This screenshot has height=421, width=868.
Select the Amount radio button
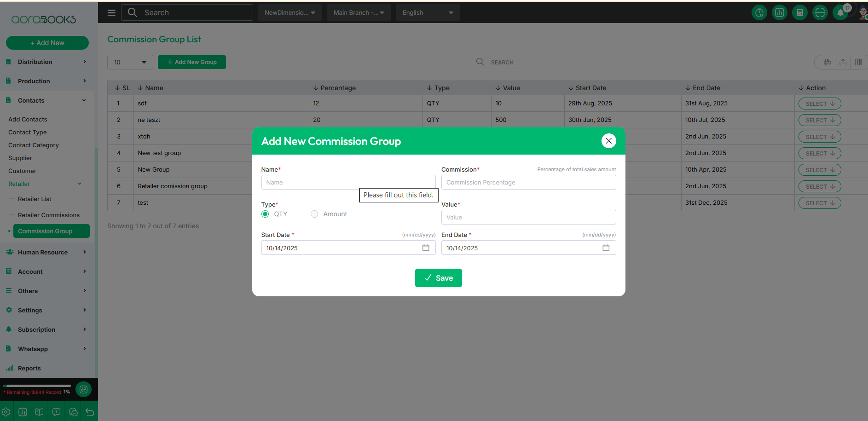(x=314, y=214)
